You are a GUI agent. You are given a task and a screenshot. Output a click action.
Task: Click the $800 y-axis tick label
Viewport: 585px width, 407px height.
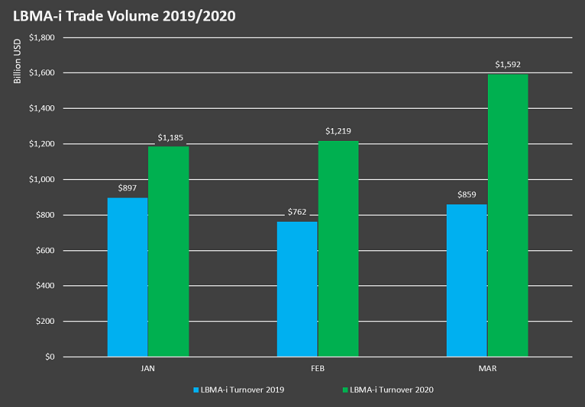pos(45,215)
